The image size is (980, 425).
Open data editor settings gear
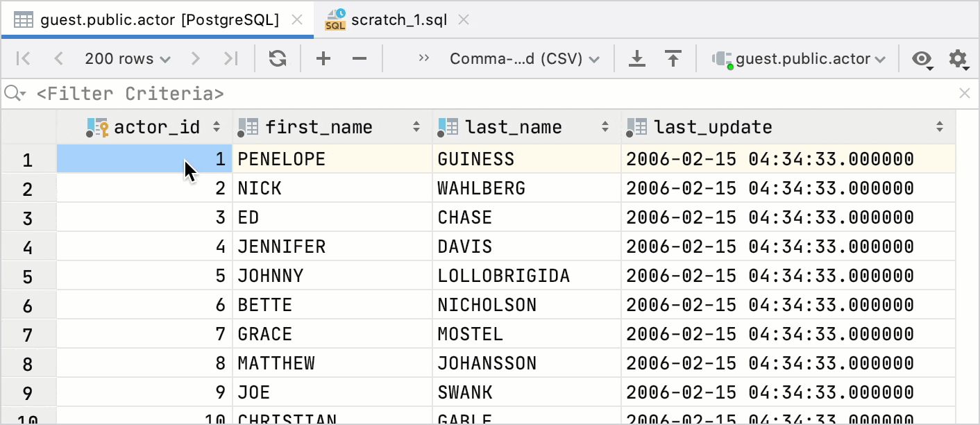[958, 58]
